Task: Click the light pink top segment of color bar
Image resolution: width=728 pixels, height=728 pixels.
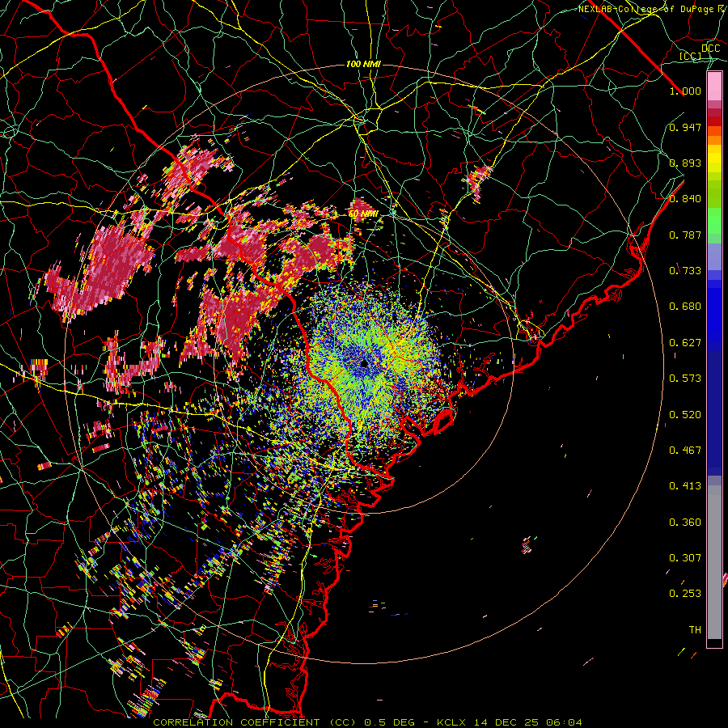Action: click(x=714, y=87)
